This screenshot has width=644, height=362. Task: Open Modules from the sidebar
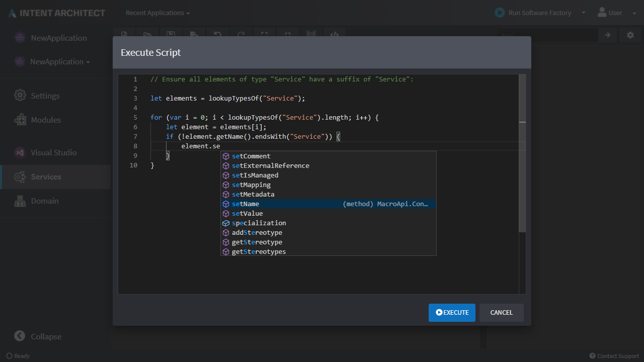pyautogui.click(x=45, y=120)
